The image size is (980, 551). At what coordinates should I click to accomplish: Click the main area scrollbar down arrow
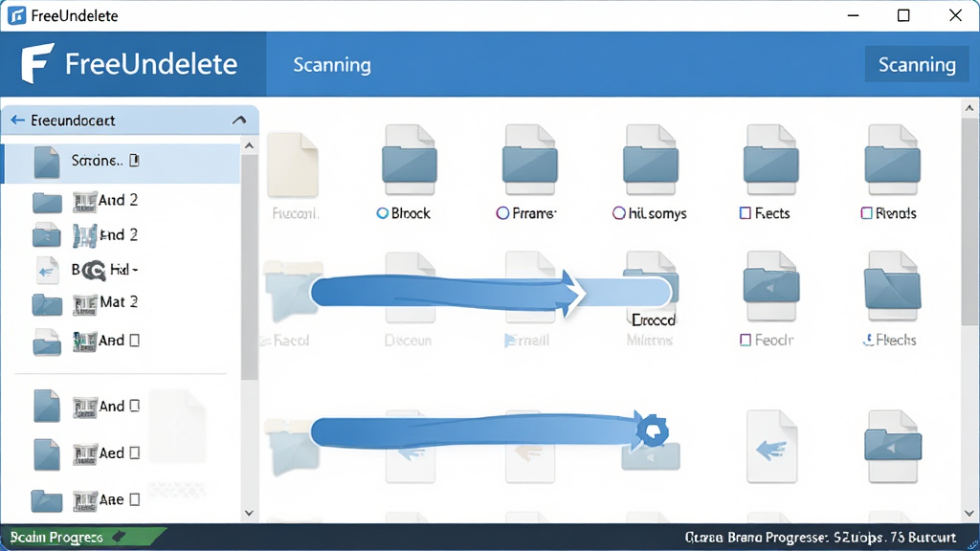point(969,513)
